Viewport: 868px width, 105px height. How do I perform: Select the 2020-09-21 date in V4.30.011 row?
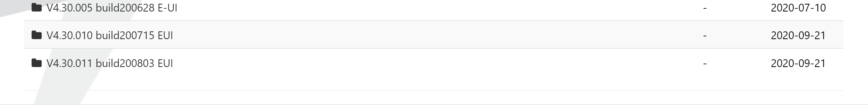click(798, 63)
